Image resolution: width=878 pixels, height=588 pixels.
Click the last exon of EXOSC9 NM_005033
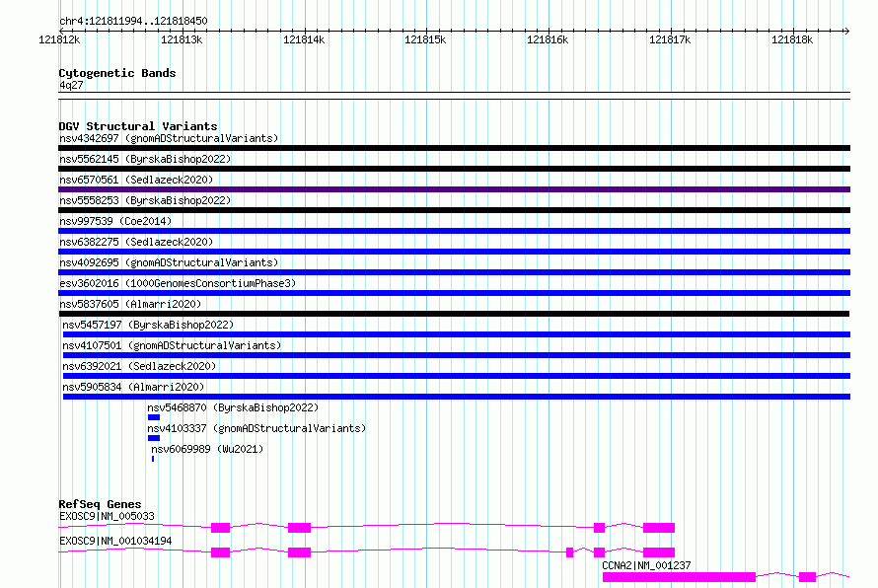(x=659, y=528)
